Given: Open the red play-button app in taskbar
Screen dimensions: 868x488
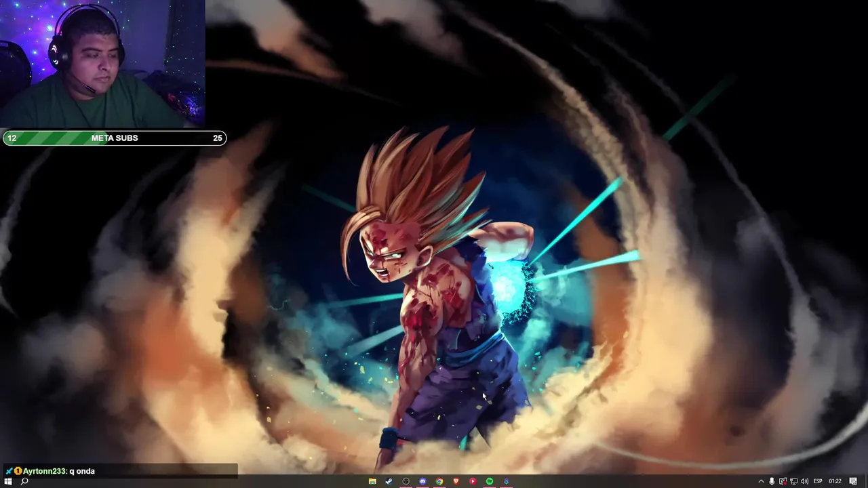Looking at the screenshot, I should 473,481.
